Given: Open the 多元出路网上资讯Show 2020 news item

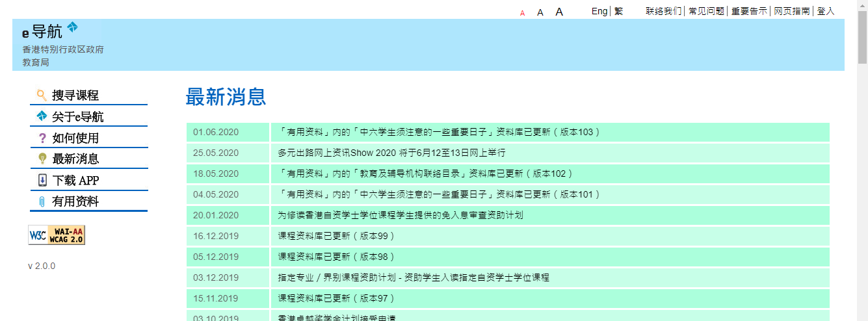Looking at the screenshot, I should pos(392,153).
